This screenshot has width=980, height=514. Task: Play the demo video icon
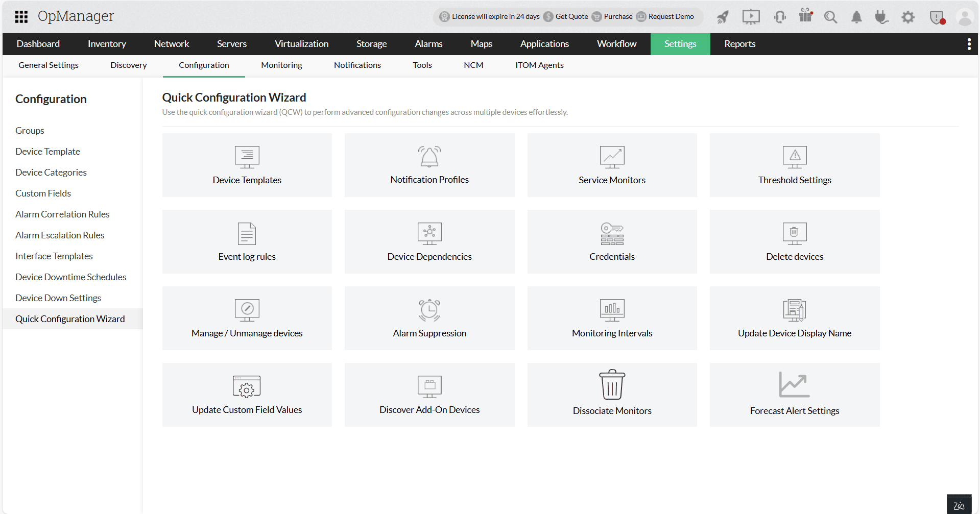coord(751,17)
